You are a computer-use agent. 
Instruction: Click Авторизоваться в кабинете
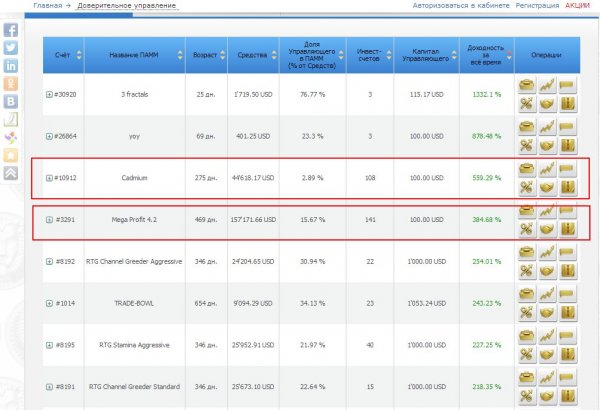click(461, 5)
